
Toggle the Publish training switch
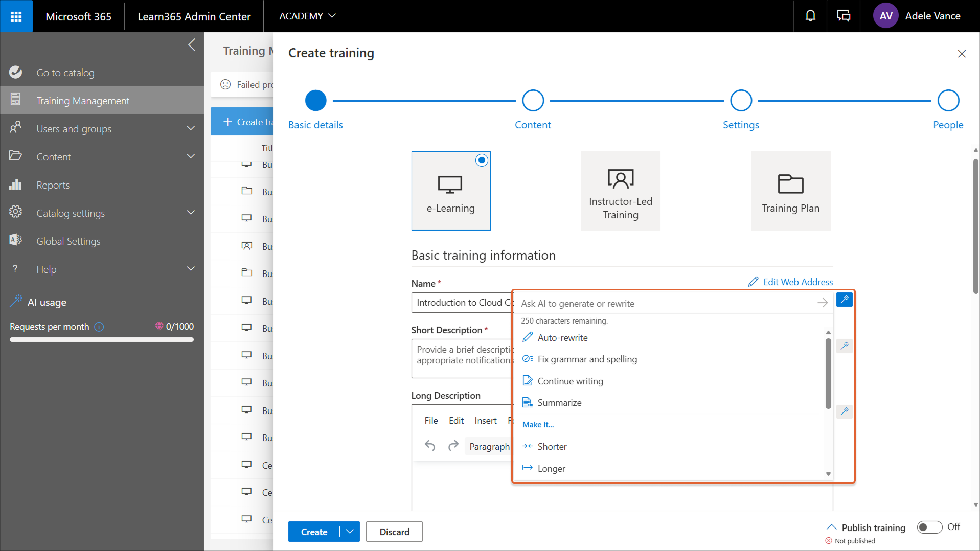(x=929, y=527)
